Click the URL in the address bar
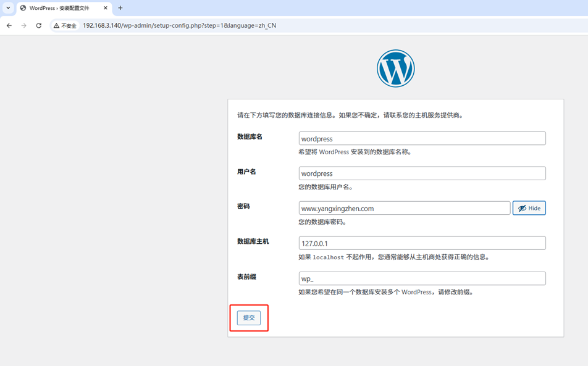Viewport: 588px width, 366px height. click(179, 25)
